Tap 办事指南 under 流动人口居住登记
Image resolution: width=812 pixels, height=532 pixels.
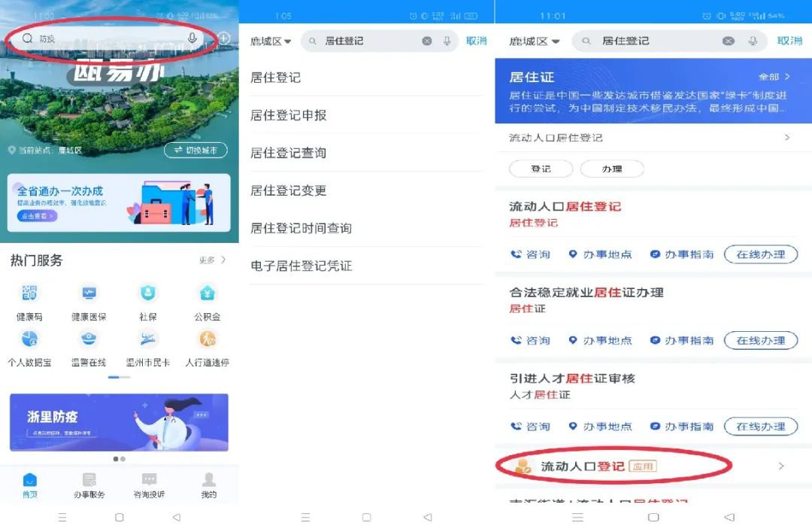681,254
